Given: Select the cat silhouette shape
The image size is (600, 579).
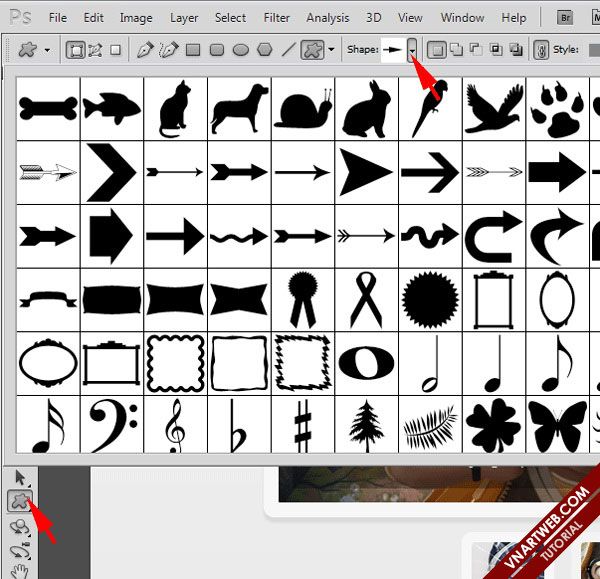Looking at the screenshot, I should [x=175, y=107].
